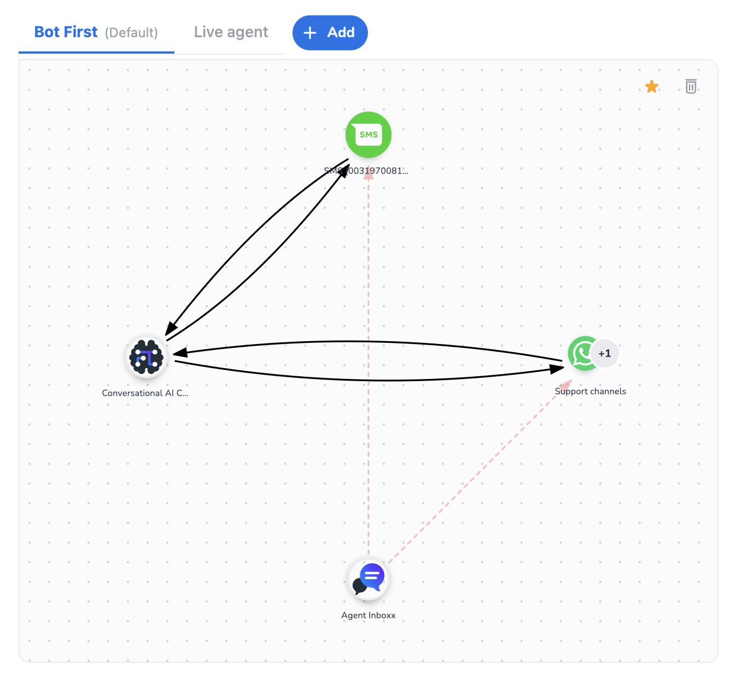
Task: Delete flow with the trash icon
Action: [x=691, y=86]
